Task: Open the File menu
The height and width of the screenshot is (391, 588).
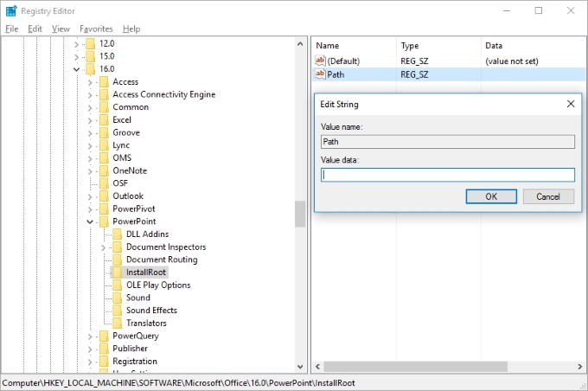Action: pyautogui.click(x=11, y=29)
